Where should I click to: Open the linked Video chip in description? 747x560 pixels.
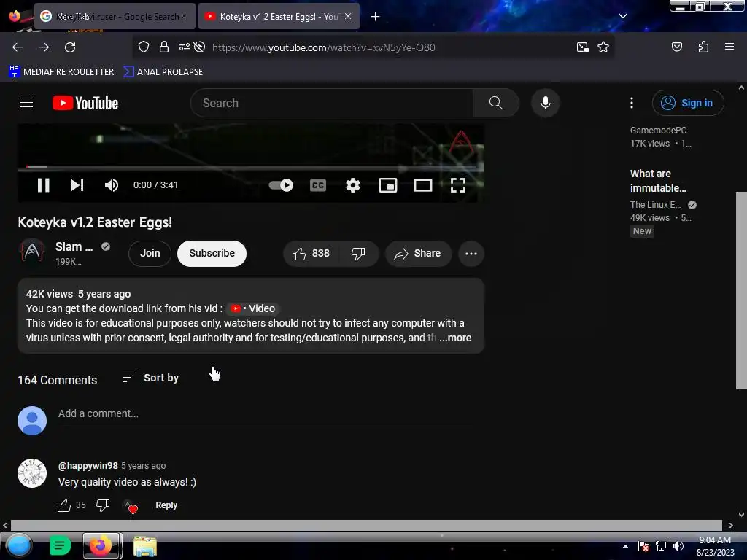pos(253,308)
